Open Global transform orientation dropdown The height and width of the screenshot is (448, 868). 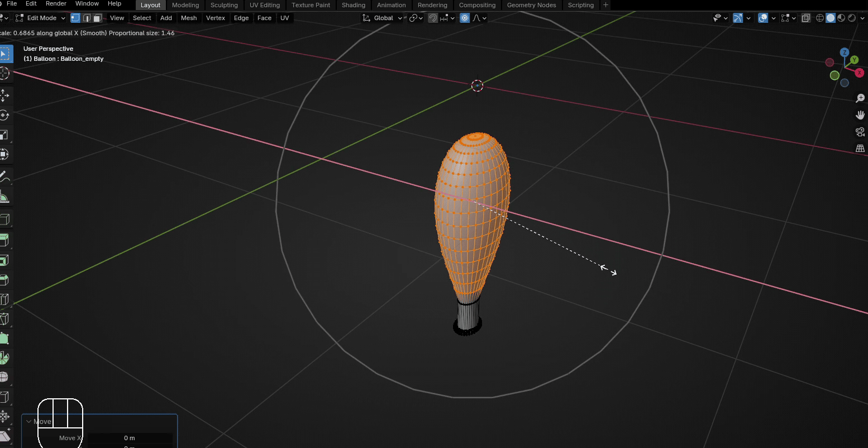[x=383, y=18]
